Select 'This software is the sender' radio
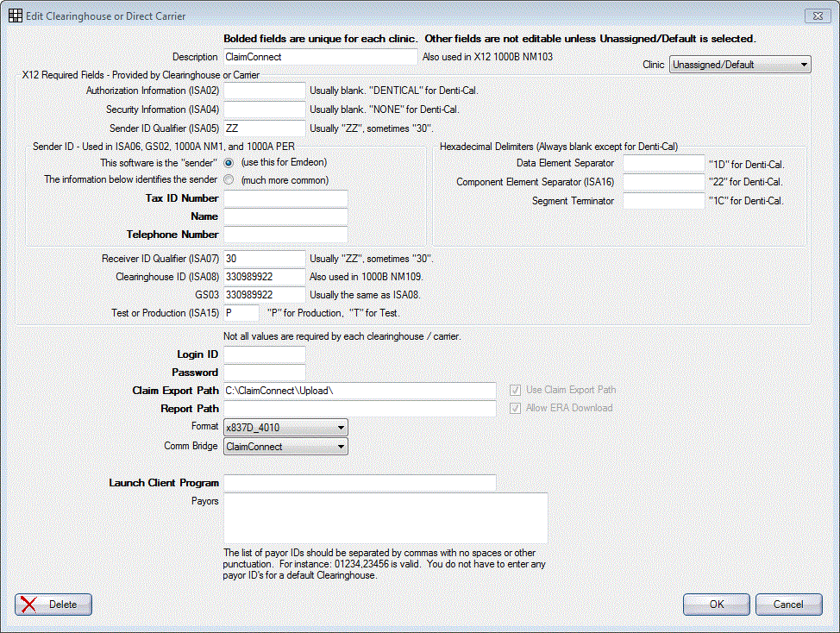 pos(229,162)
